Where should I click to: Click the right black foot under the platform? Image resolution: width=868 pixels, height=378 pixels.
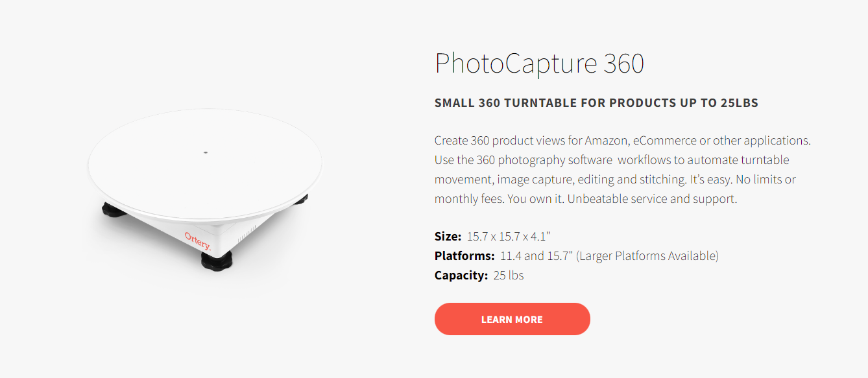pos(300,200)
